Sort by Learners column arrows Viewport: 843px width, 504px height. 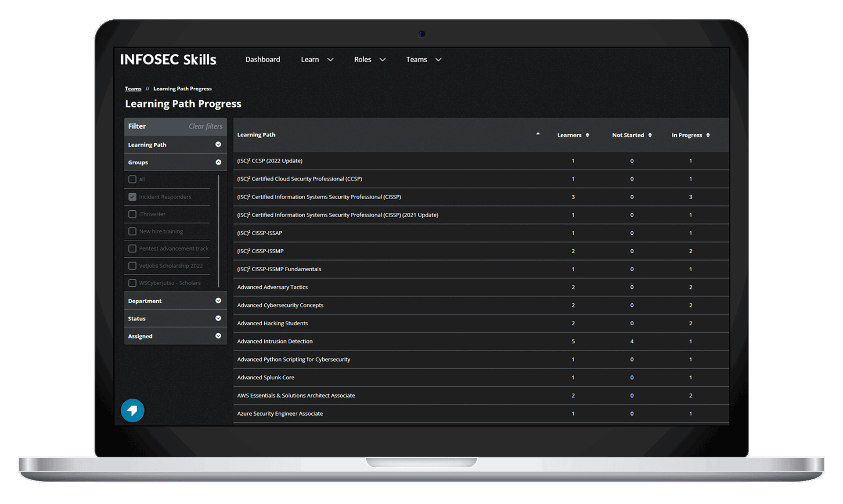(587, 135)
